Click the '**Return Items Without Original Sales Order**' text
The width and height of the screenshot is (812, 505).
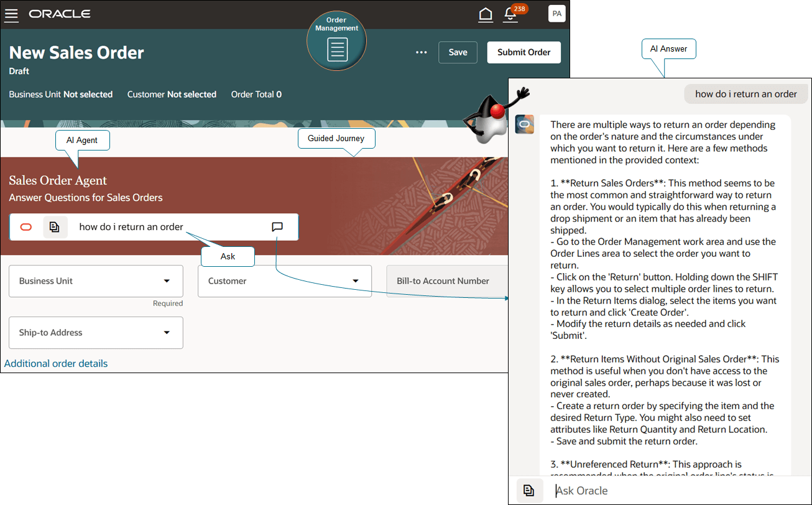click(x=658, y=359)
